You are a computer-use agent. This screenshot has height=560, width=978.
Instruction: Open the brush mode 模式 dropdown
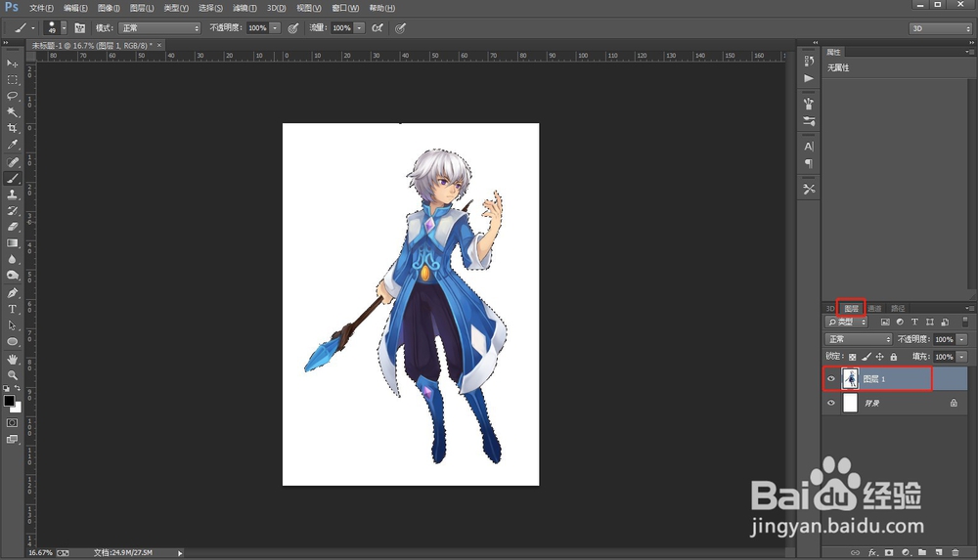tap(159, 28)
